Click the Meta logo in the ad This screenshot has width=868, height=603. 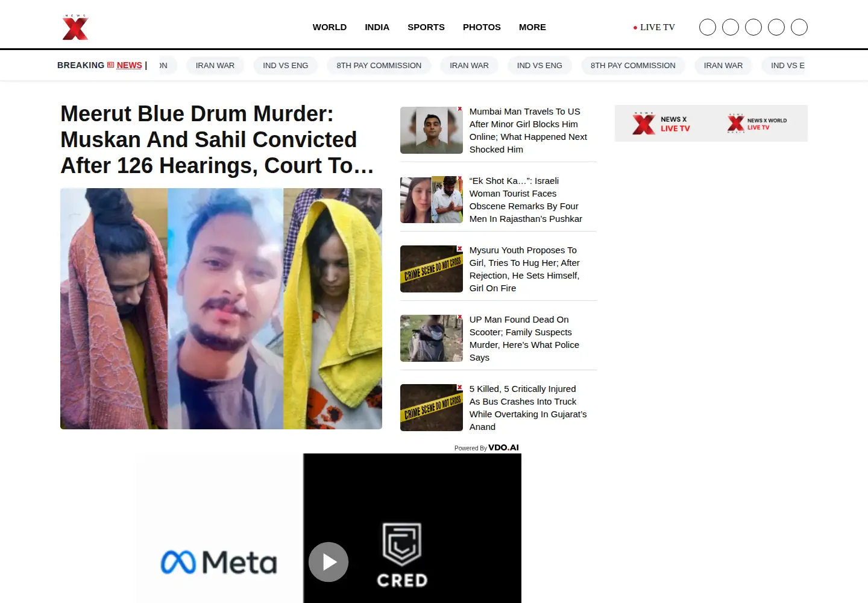pos(219,563)
